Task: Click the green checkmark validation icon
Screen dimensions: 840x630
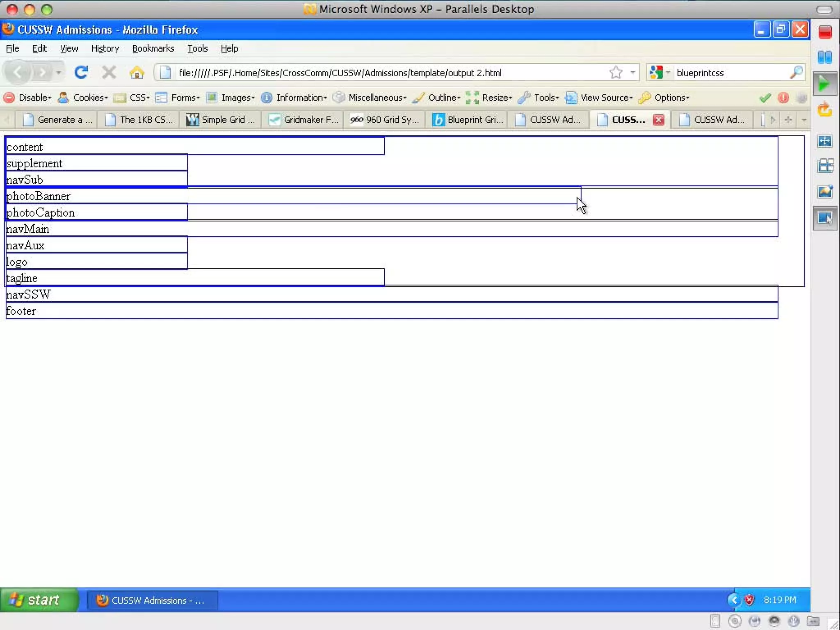Action: pos(765,98)
